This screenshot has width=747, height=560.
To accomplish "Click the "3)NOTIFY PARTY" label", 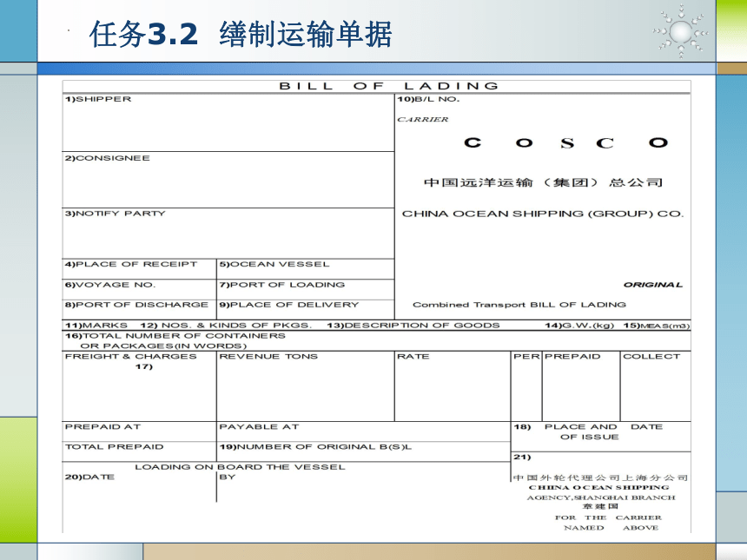I will click(x=116, y=214).
